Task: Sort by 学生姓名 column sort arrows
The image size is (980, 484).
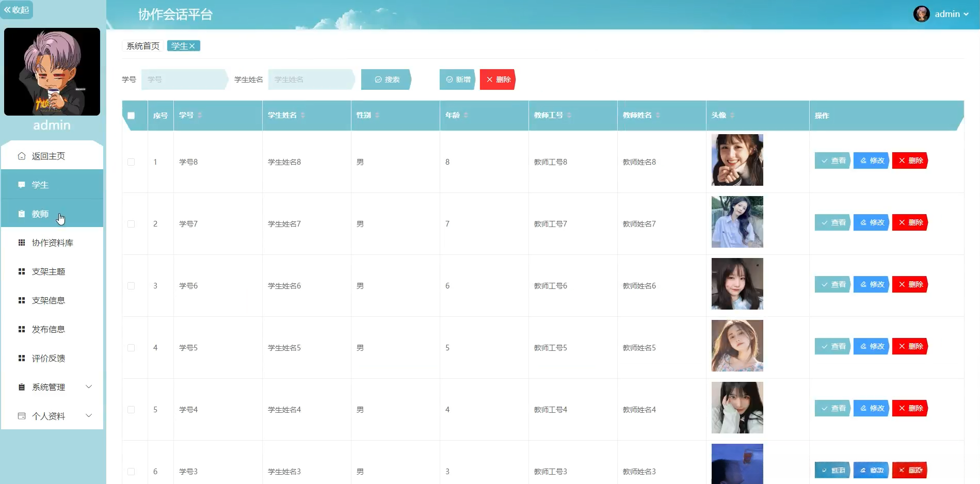Action: [x=303, y=115]
